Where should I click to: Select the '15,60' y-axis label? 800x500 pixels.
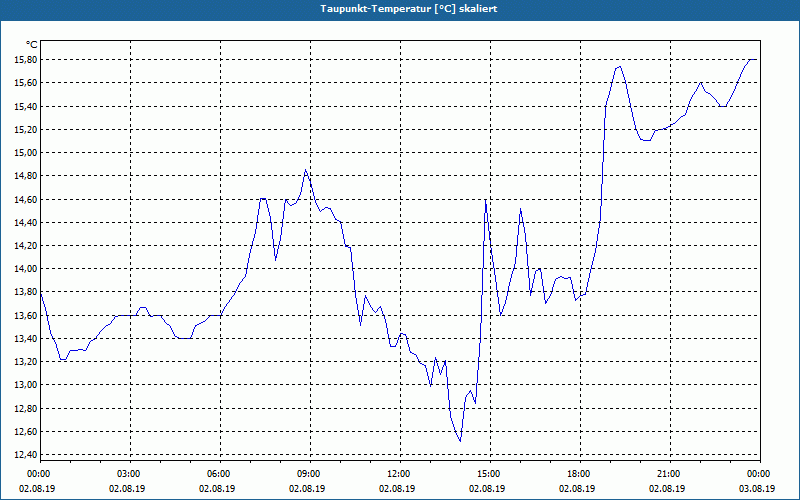26,83
